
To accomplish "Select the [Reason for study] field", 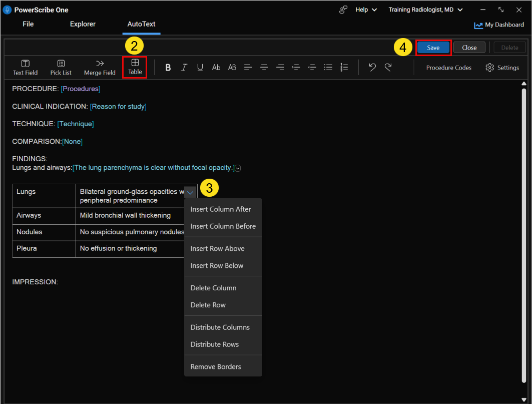I will 118,107.
